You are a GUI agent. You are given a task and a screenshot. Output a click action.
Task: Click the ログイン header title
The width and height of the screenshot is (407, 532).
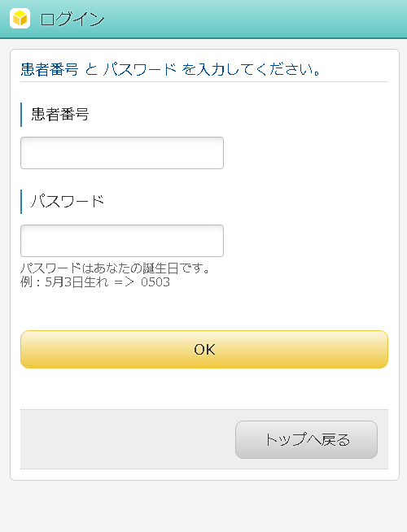(x=72, y=19)
